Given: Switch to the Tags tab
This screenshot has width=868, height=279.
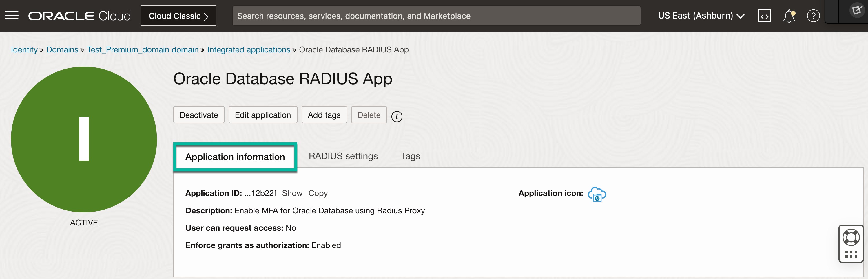Looking at the screenshot, I should tap(410, 156).
